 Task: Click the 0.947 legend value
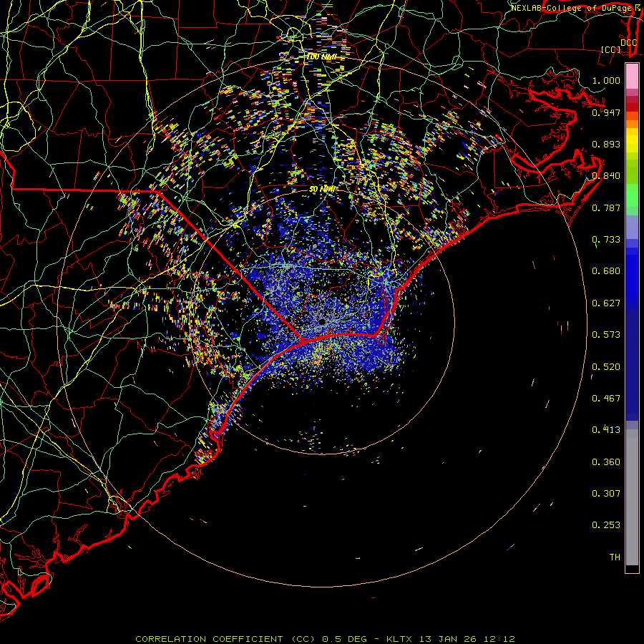click(x=606, y=112)
